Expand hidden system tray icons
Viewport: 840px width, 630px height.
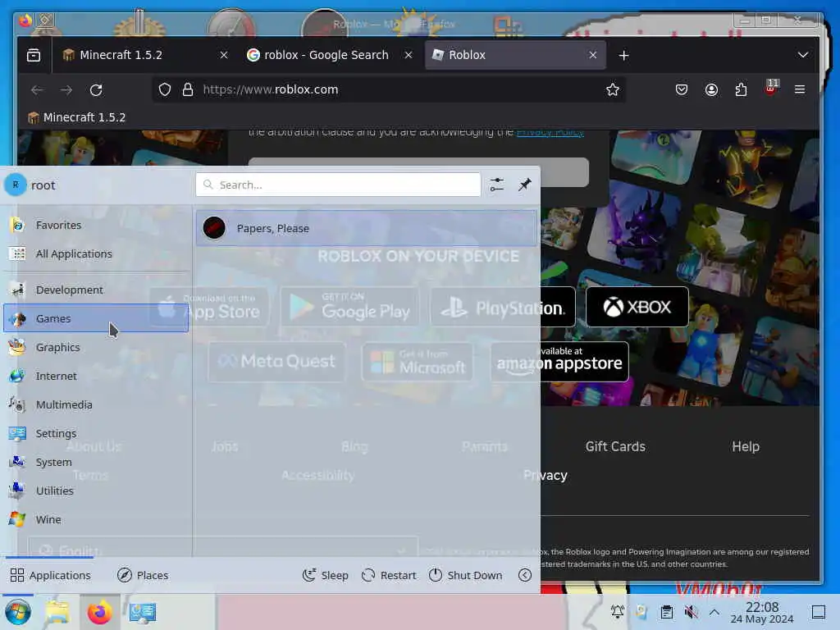tap(714, 612)
